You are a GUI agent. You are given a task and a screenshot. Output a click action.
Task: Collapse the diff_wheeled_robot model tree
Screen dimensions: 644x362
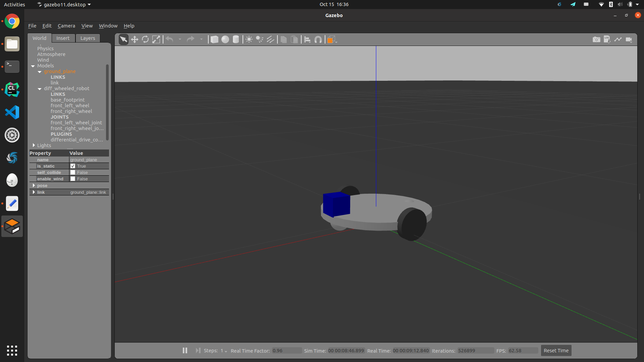coord(40,89)
